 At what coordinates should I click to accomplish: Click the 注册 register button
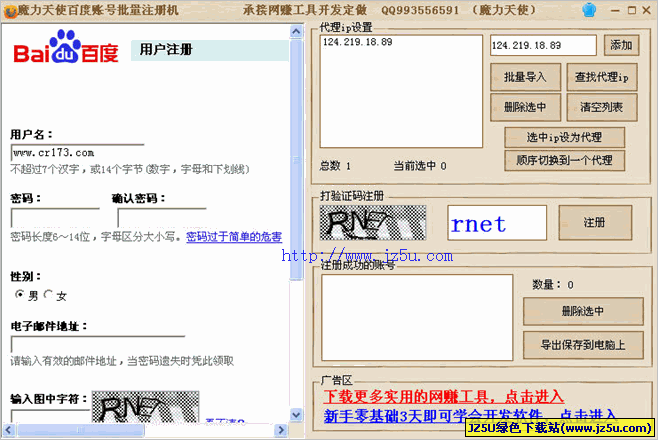[x=595, y=222]
